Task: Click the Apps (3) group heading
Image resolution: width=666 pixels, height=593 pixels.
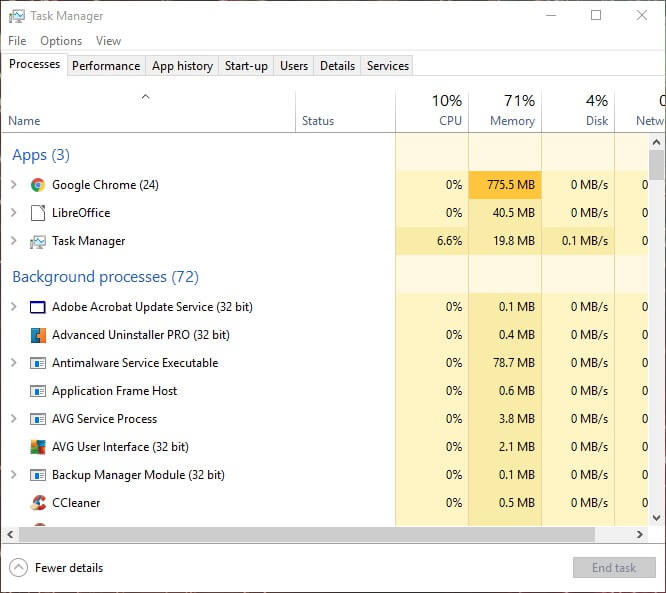Action: (41, 155)
